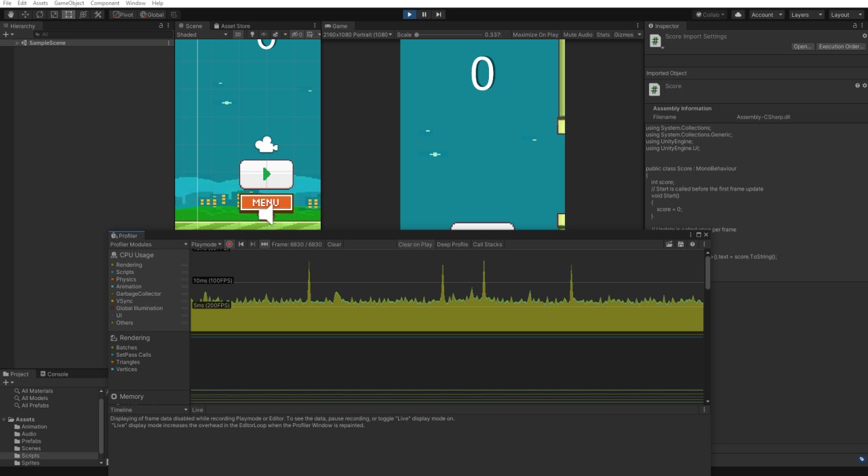Go to previous frame in Profiler
The image size is (868, 476).
[241, 244]
